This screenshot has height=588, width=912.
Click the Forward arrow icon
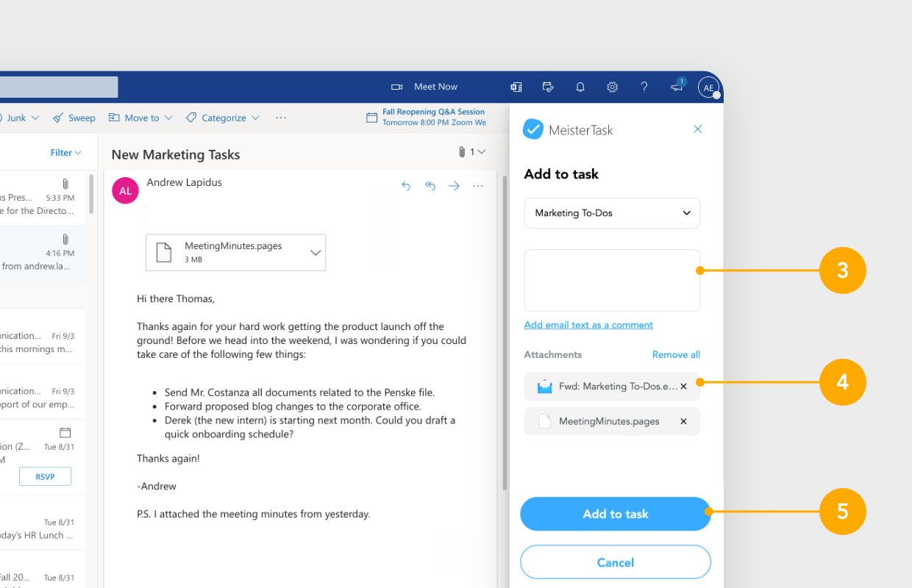(x=454, y=186)
